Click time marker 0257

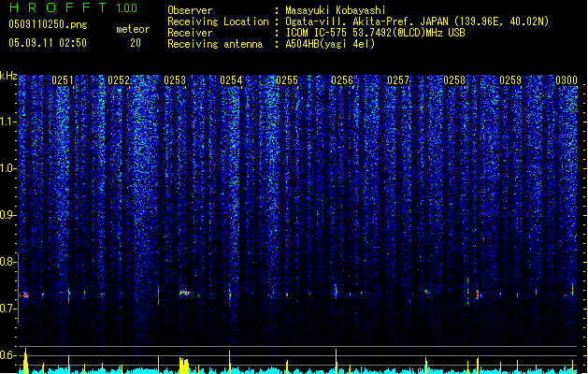click(x=398, y=80)
